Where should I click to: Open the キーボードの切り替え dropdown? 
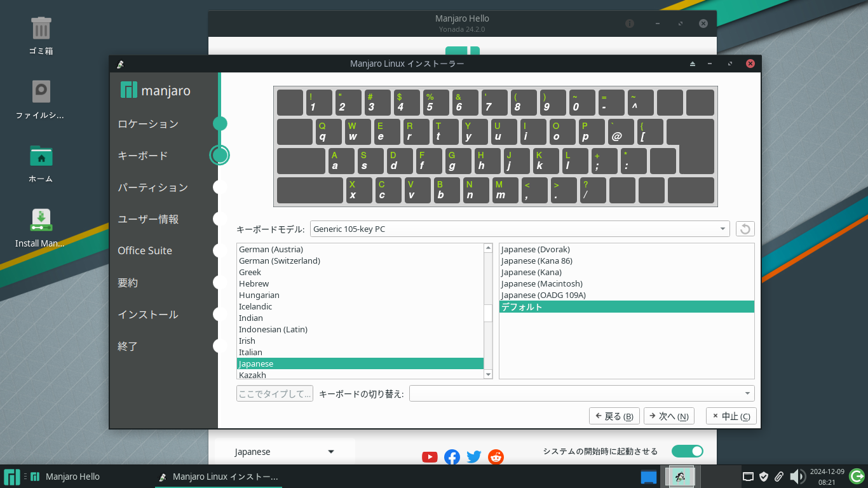[x=582, y=393]
